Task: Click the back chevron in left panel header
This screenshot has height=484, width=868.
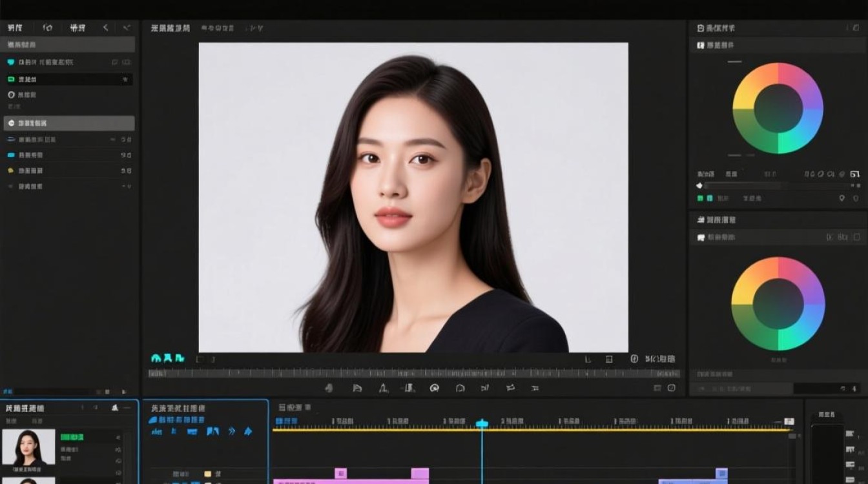Action: (106, 28)
